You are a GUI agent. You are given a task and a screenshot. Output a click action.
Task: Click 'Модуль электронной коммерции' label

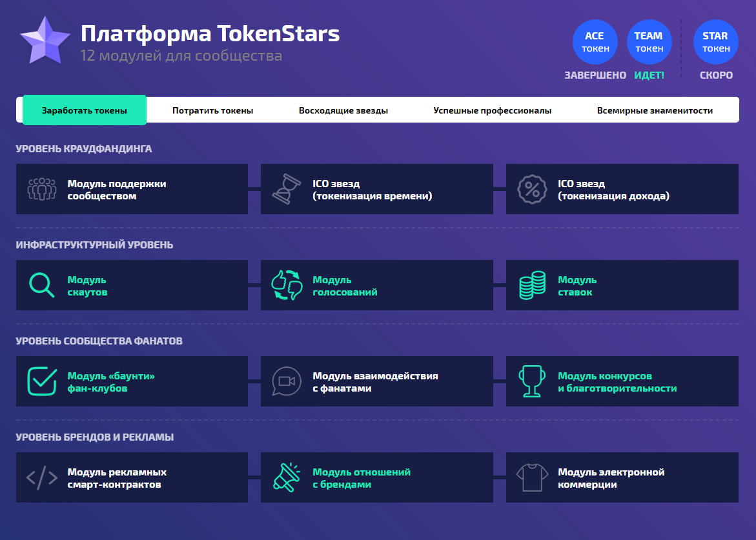click(x=611, y=478)
